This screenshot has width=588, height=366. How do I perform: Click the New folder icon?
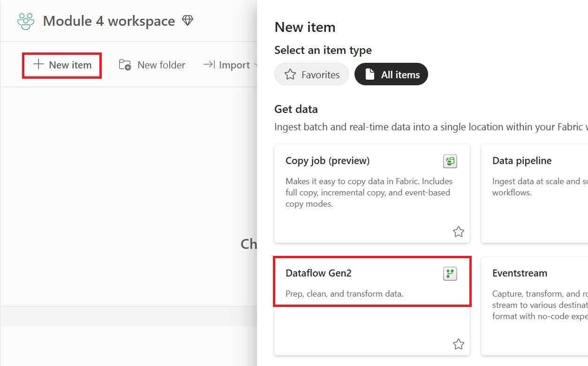[x=125, y=65]
